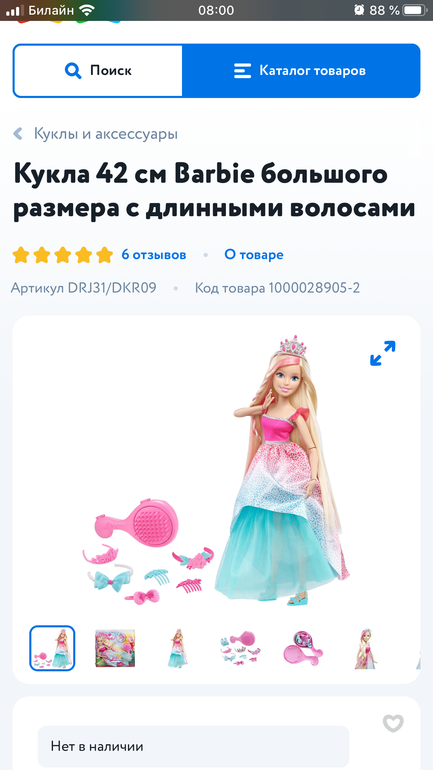Go back via the left chevron arrow
This screenshot has width=433, height=770.
pyautogui.click(x=18, y=134)
